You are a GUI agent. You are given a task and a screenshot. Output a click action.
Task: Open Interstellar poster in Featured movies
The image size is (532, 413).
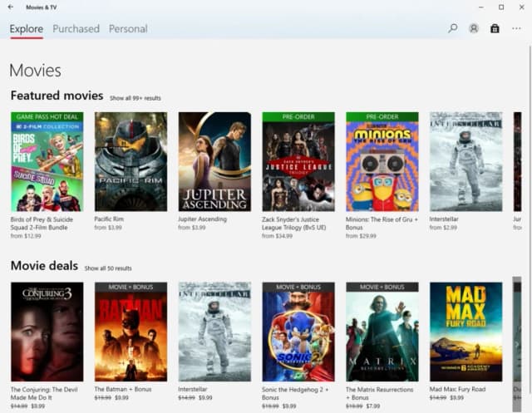click(x=465, y=162)
